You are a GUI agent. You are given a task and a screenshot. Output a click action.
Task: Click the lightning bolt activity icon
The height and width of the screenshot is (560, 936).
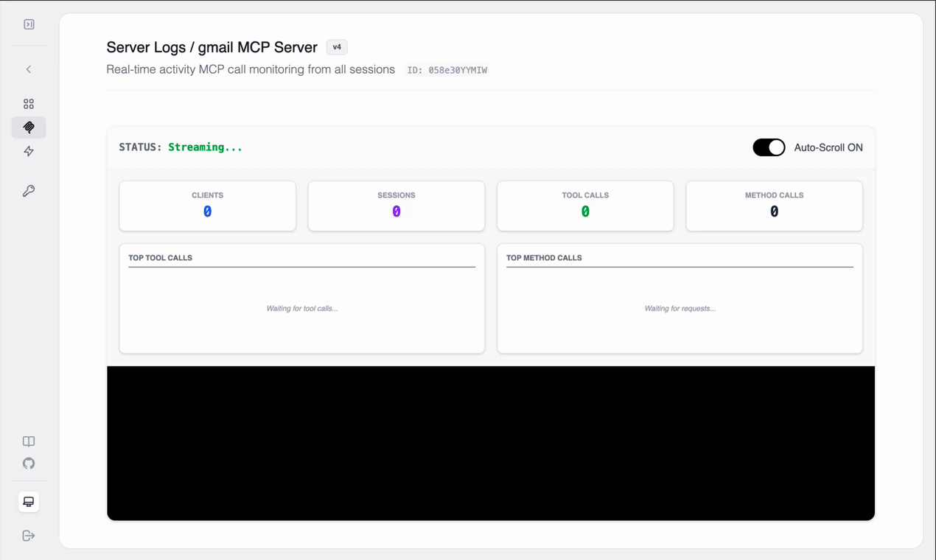click(28, 151)
